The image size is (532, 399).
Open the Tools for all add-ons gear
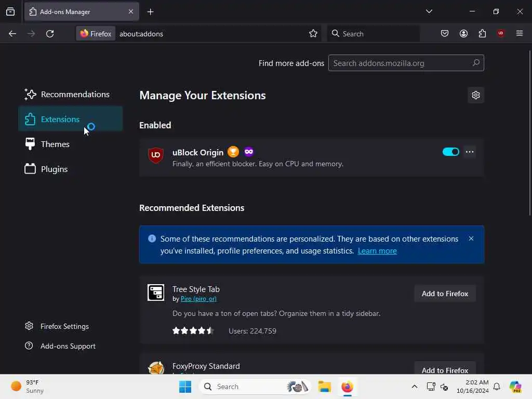point(476,95)
